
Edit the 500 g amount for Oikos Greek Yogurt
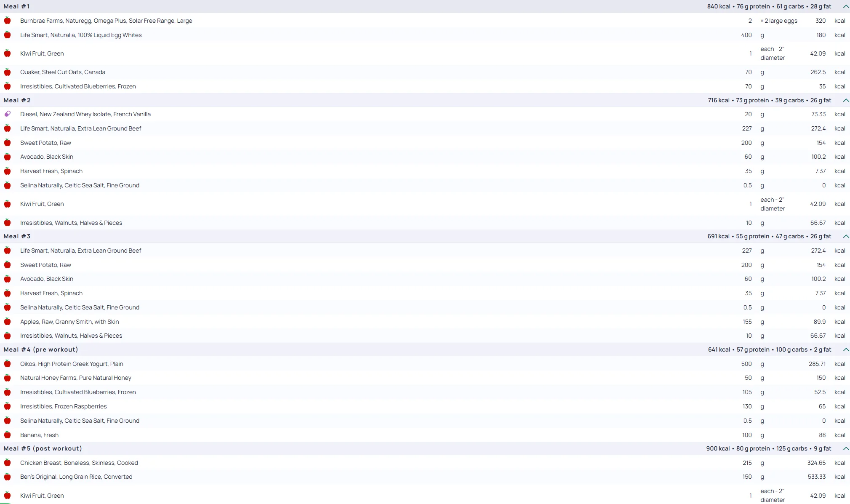pos(746,364)
